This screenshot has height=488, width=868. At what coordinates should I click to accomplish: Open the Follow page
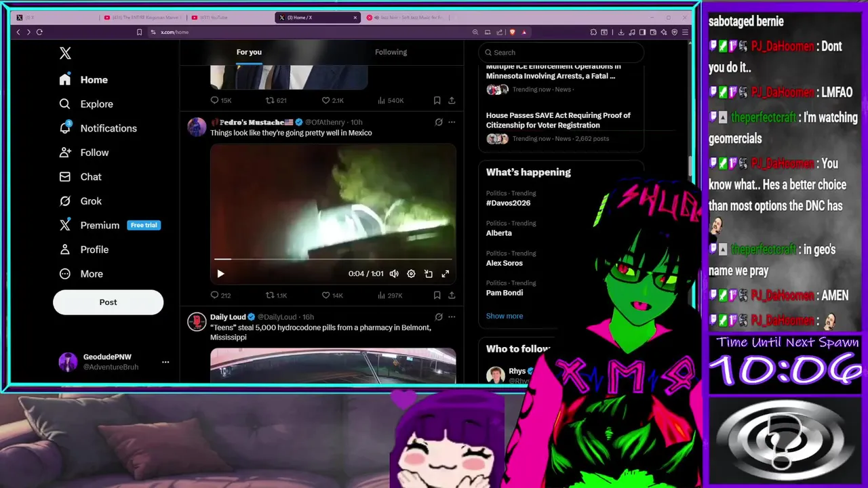pyautogui.click(x=83, y=152)
